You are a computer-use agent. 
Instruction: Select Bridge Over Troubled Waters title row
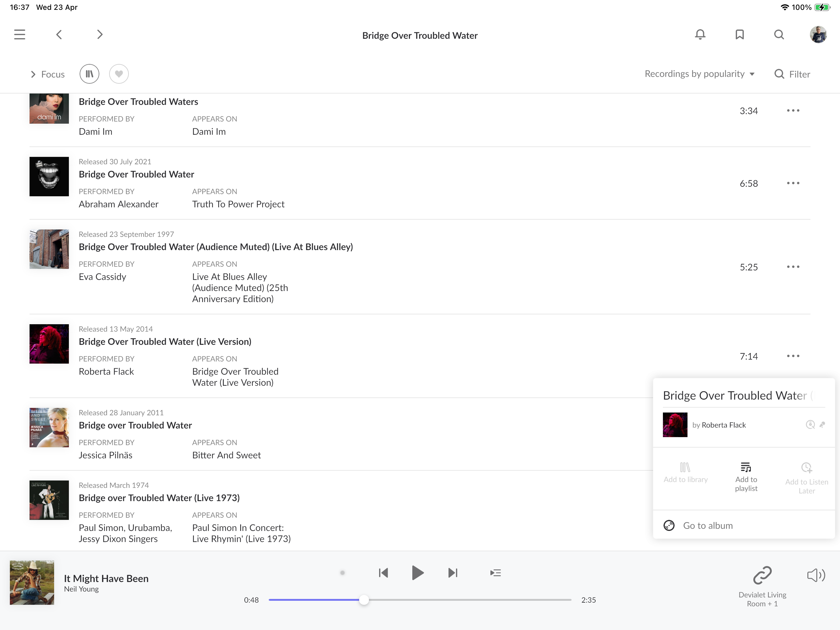pyautogui.click(x=138, y=102)
